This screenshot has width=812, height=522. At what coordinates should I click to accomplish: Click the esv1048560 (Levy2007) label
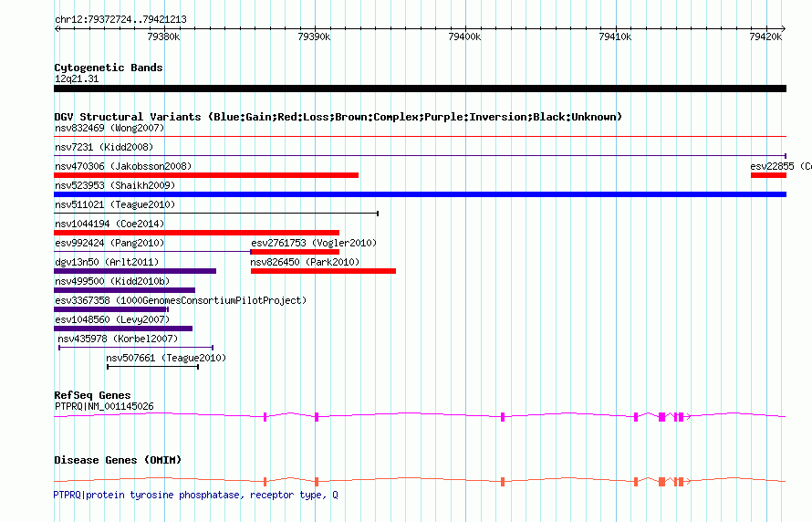112,319
